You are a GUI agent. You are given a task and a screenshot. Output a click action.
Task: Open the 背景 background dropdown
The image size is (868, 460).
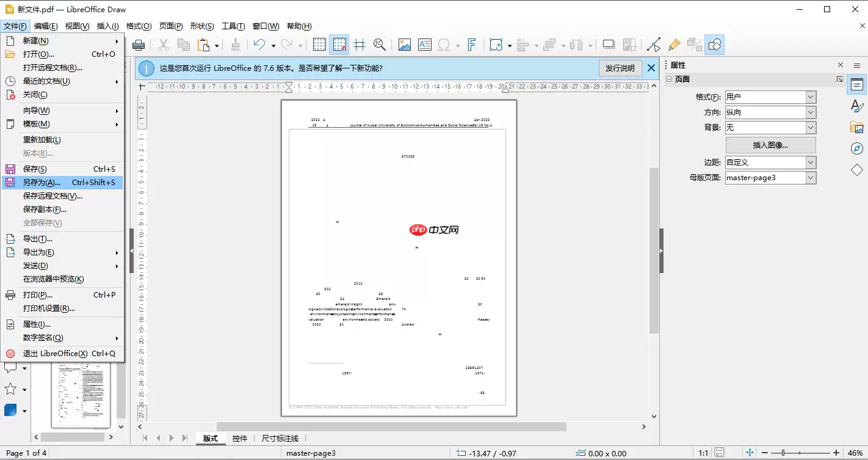coord(811,127)
